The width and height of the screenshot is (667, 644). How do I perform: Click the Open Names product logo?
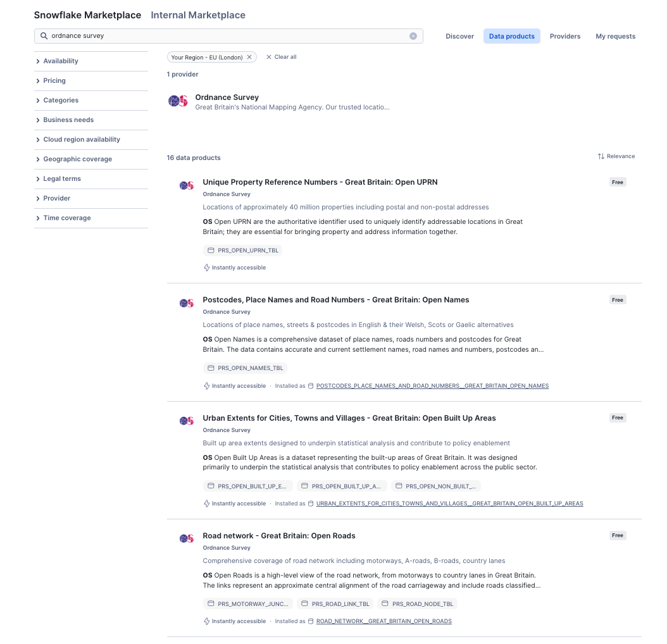click(186, 303)
